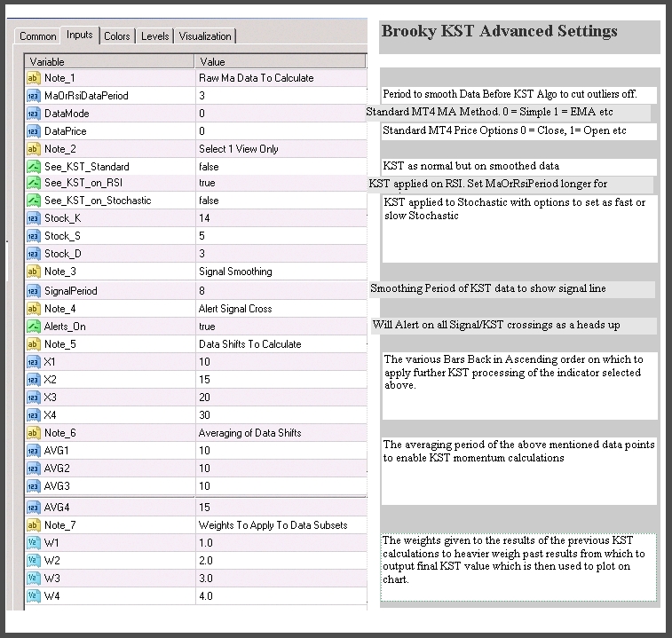Click the string icon beside Note_4
The width and height of the screenshot is (672, 638).
pyautogui.click(x=33, y=309)
